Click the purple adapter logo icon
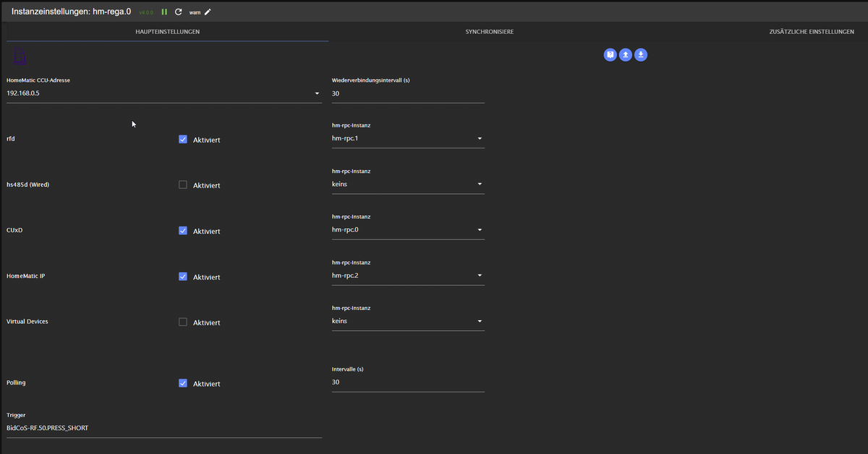This screenshot has height=454, width=868. pyautogui.click(x=20, y=56)
